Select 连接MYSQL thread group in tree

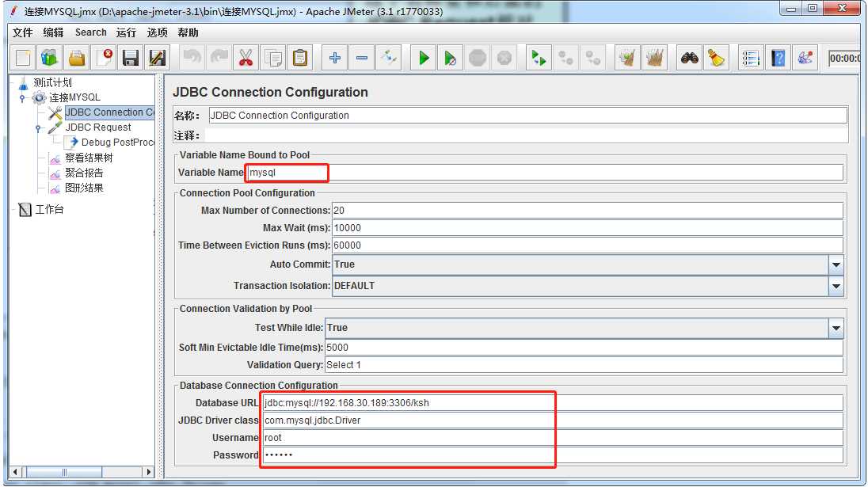[74, 97]
